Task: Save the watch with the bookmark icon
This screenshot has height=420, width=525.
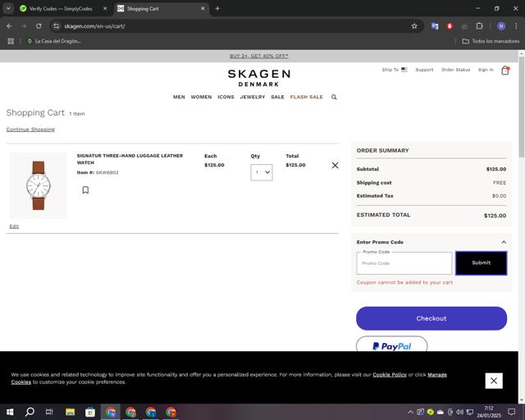Action: tap(85, 190)
